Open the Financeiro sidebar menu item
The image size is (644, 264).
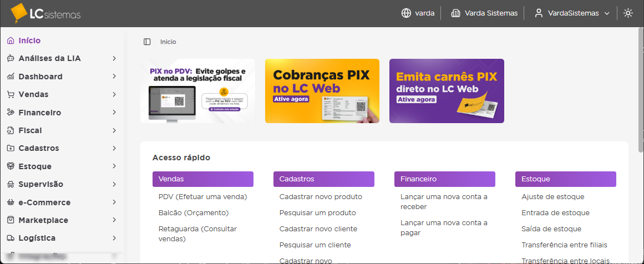[x=62, y=113]
